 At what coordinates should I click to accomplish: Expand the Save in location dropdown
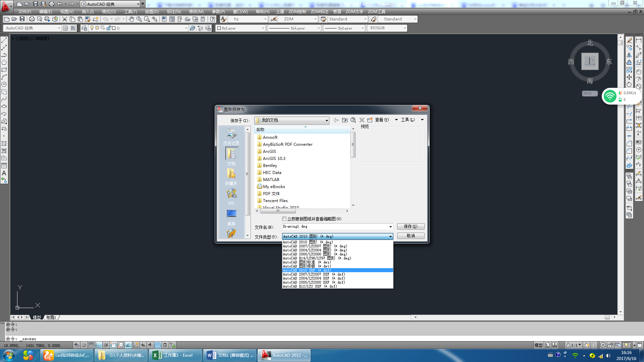point(326,121)
